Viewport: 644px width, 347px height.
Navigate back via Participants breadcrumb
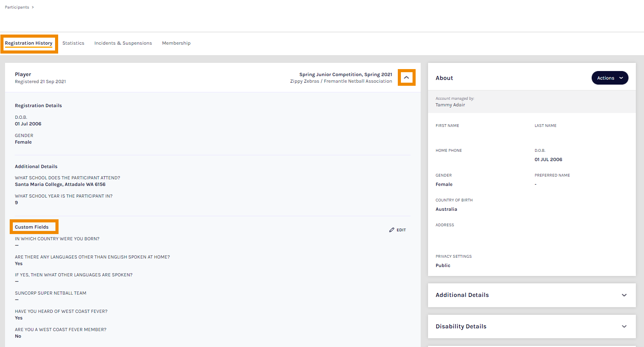tap(17, 7)
